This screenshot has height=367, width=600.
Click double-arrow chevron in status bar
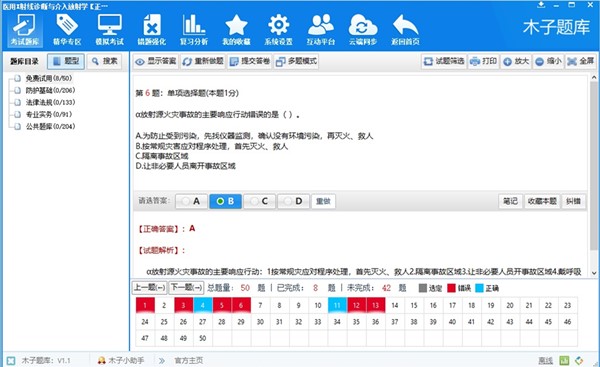pyautogui.click(x=161, y=360)
